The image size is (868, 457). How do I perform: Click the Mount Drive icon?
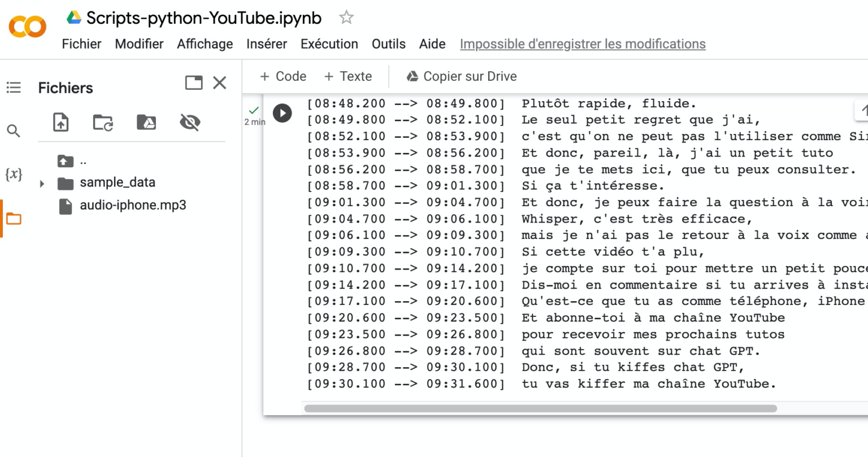pyautogui.click(x=146, y=122)
